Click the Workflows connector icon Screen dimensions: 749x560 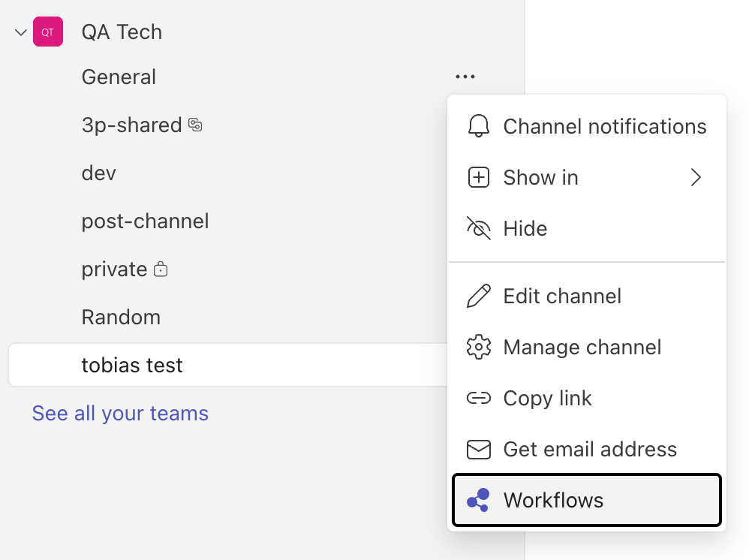point(478,500)
